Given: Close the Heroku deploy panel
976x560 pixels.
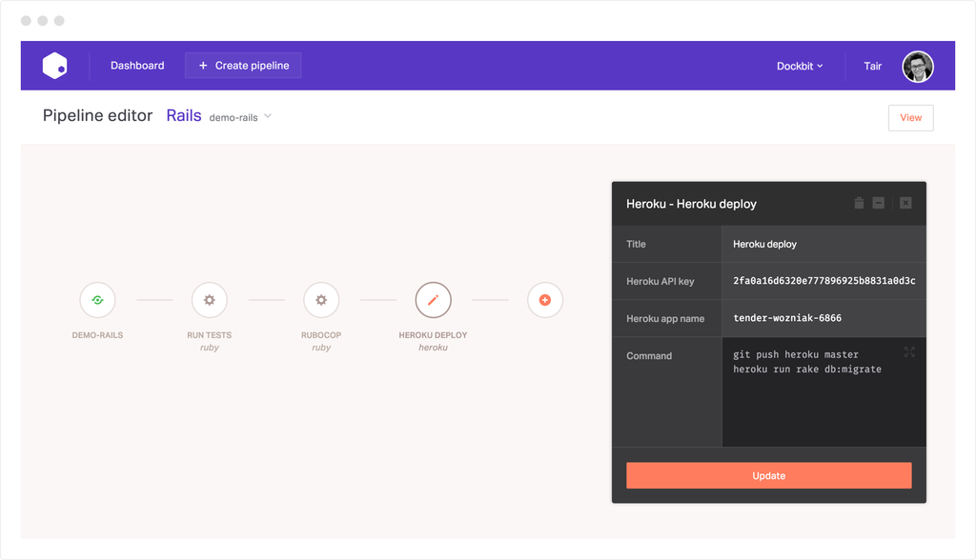Looking at the screenshot, I should pos(905,203).
